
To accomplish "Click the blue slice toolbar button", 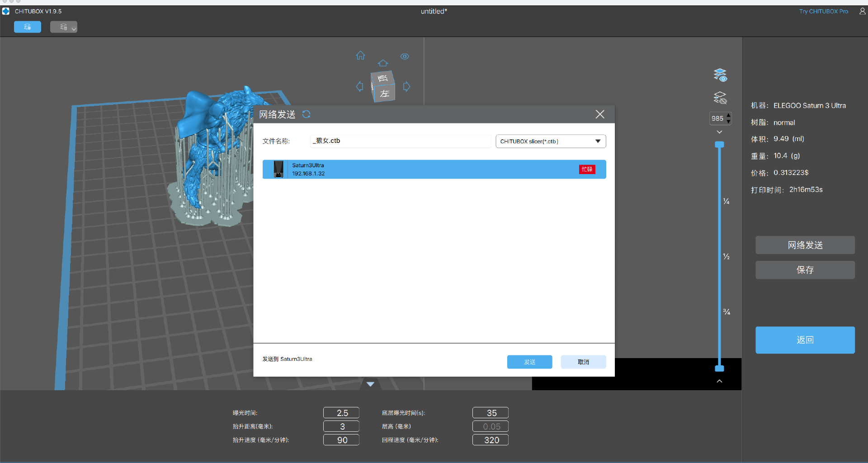I will (x=28, y=27).
